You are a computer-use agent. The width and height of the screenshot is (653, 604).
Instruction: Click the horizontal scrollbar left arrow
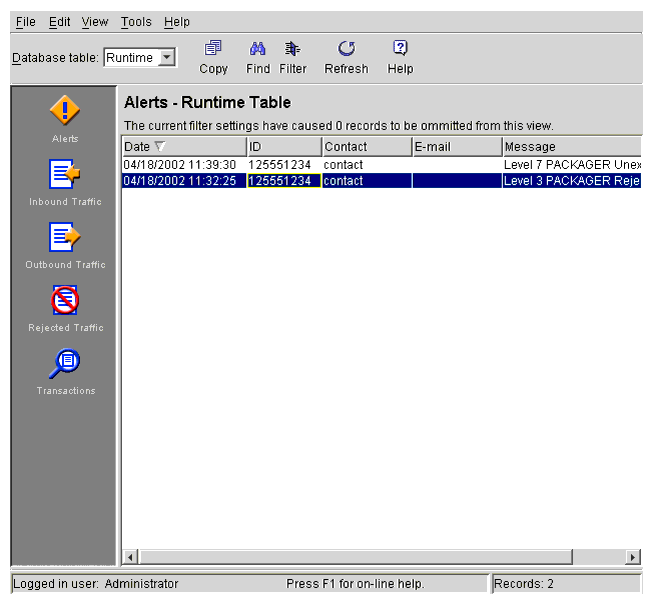(130, 557)
